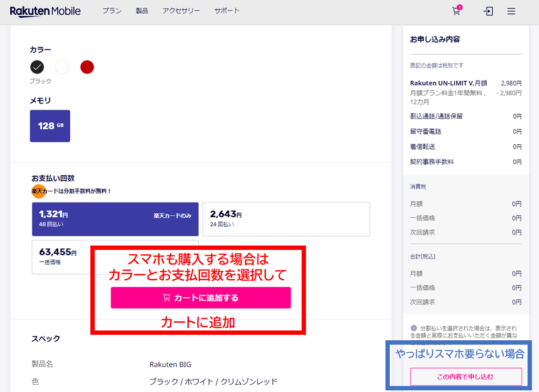Choose the 2,643円 24回払い option
Viewport: 539px width, 392px height.
click(x=286, y=219)
